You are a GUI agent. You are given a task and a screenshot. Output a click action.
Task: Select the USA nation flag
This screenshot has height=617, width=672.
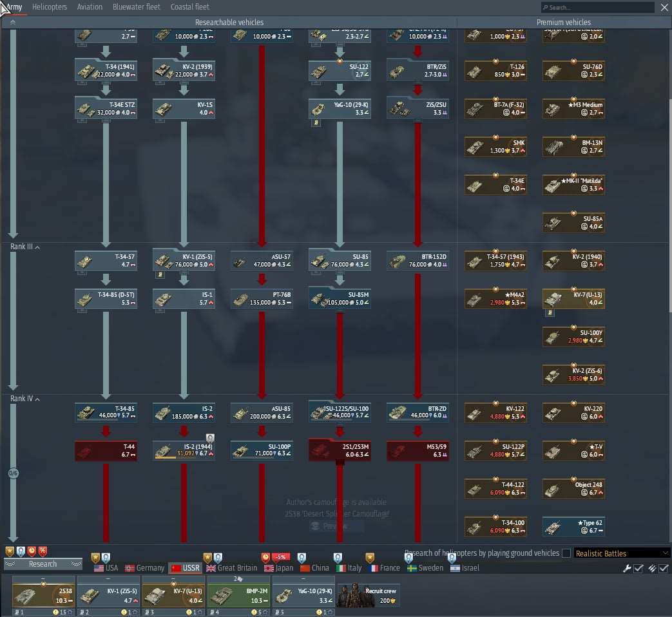106,567
